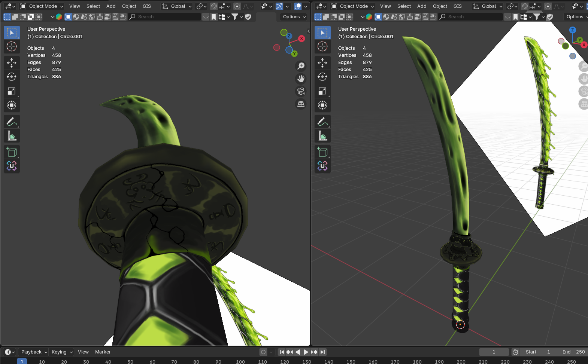This screenshot has width=588, height=364.
Task: Toggle snapping magnet in left header
Action: click(214, 6)
